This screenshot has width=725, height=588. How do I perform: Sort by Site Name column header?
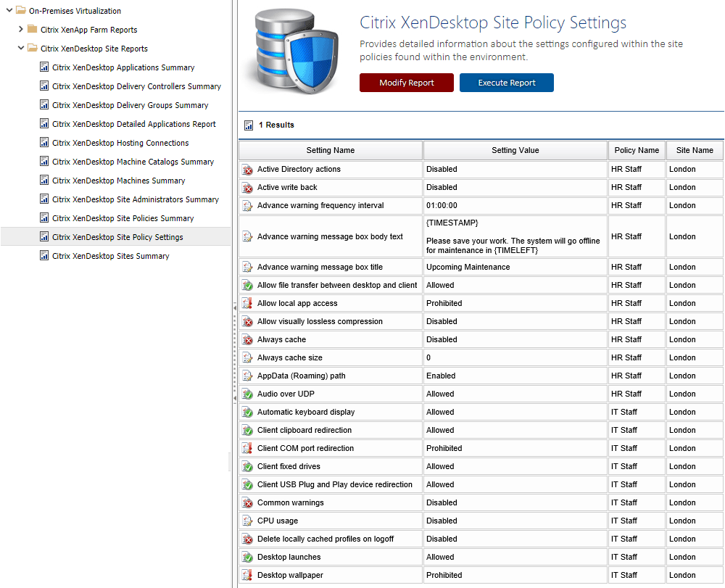tap(695, 150)
